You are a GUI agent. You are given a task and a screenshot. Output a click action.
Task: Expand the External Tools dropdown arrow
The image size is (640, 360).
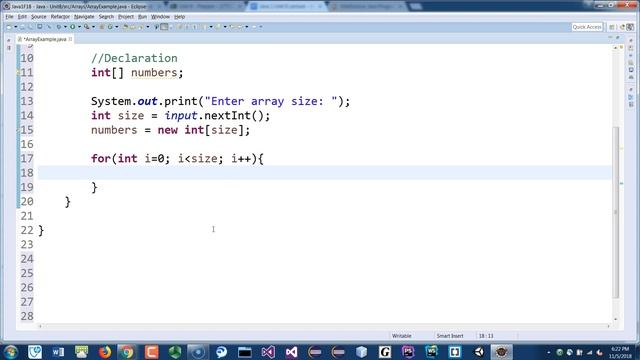(x=93, y=27)
